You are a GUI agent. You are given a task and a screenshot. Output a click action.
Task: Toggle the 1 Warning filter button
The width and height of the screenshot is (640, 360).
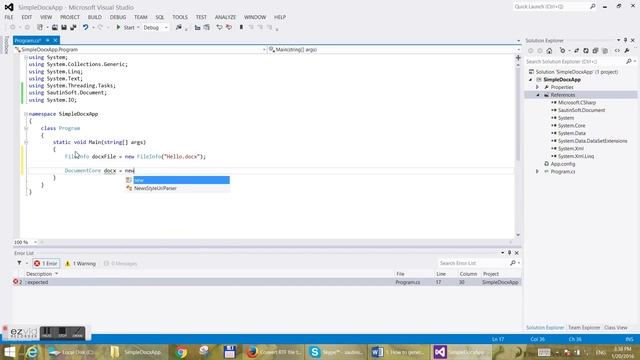pos(80,264)
